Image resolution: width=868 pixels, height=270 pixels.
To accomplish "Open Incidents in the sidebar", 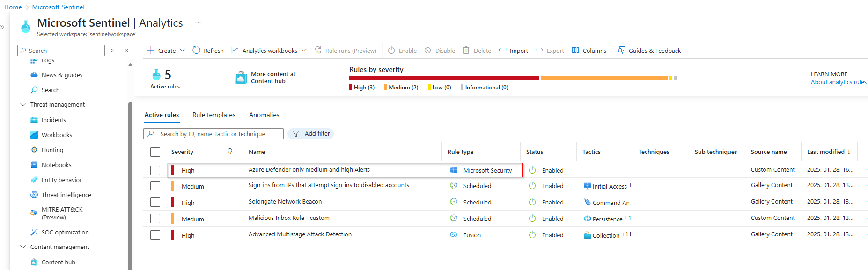I will tap(53, 120).
